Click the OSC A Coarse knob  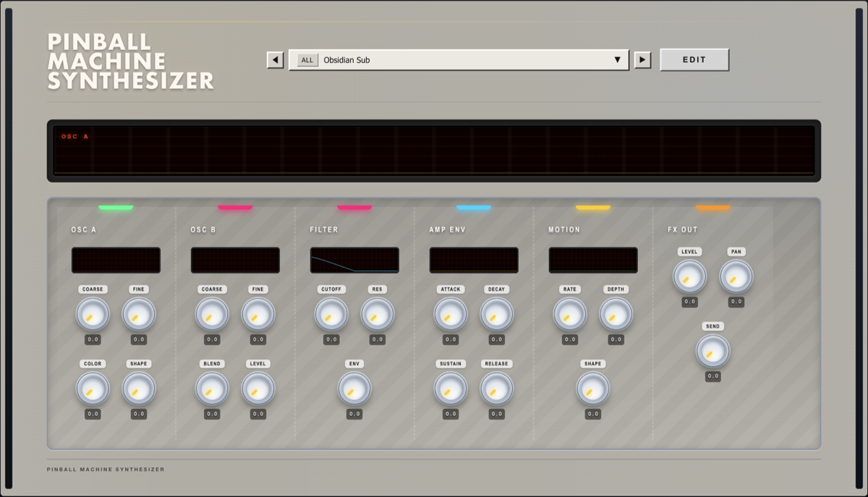point(93,315)
